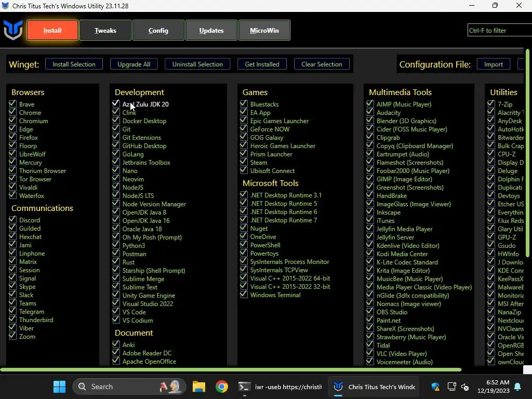Screen dimensions: 532x399
Task: Toggle the Bluestacks checkbox
Action: (244, 103)
